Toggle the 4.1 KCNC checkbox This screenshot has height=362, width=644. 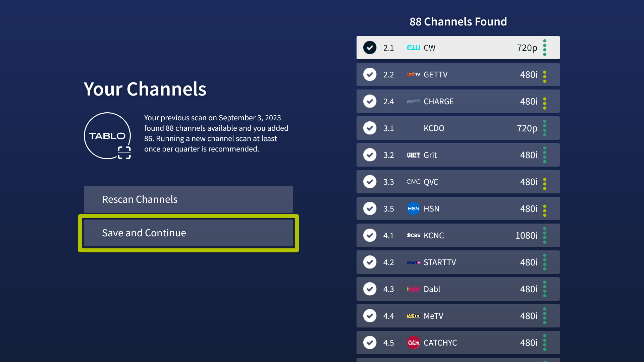(x=370, y=235)
